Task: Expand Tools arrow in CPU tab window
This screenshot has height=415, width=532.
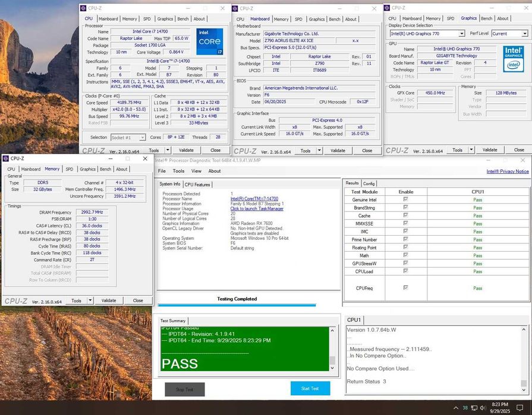Action: tap(168, 150)
